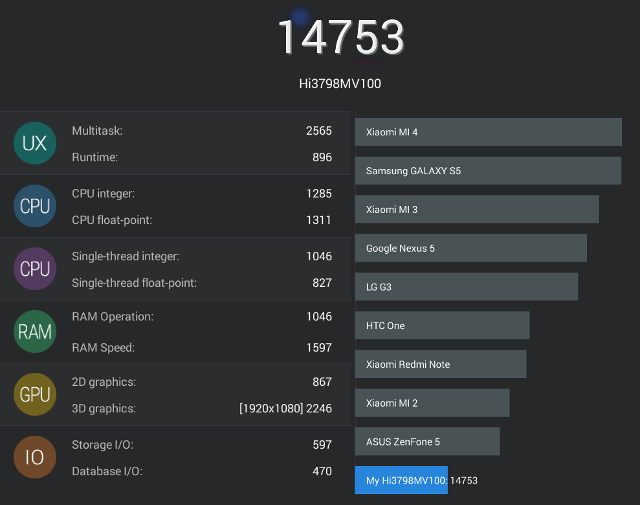Select the HTC One comparison bar
The image size is (640, 505).
point(442,325)
